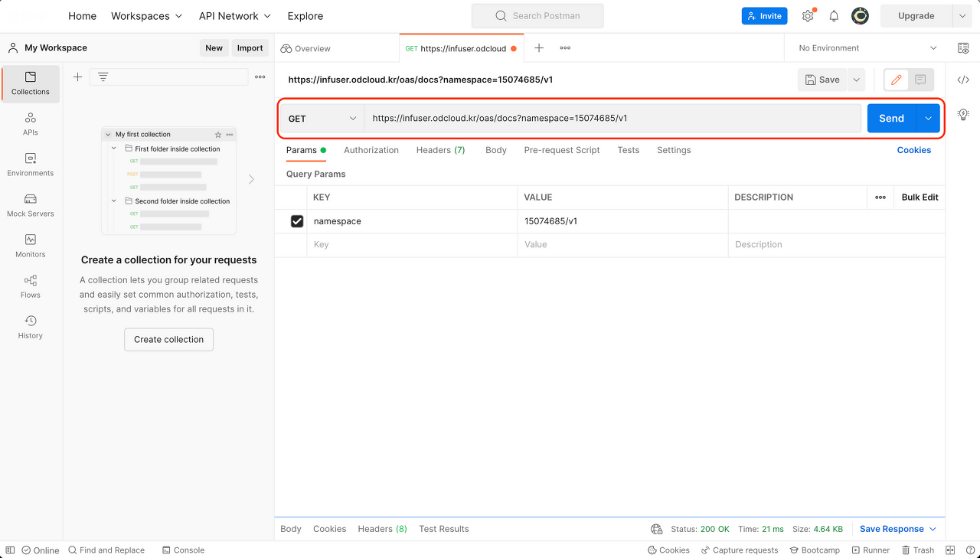This screenshot has width=980, height=558.
Task: Open the user avatar menu
Action: click(860, 16)
